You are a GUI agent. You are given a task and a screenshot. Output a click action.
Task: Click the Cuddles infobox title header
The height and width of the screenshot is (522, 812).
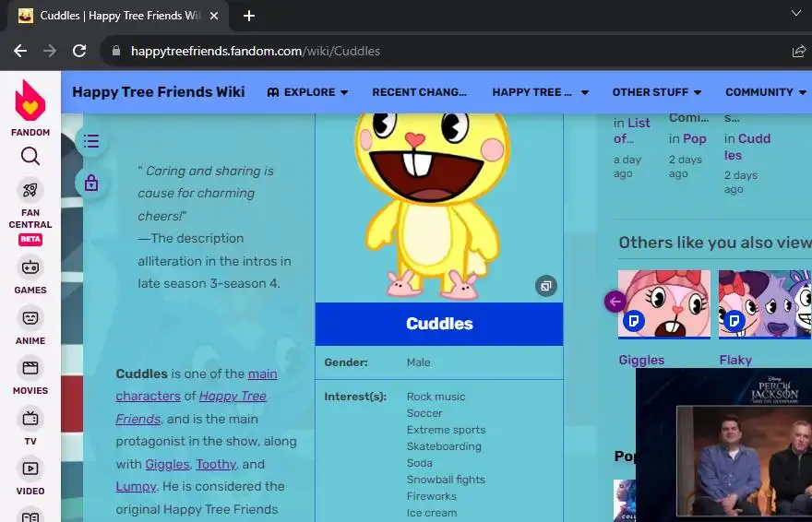click(439, 324)
